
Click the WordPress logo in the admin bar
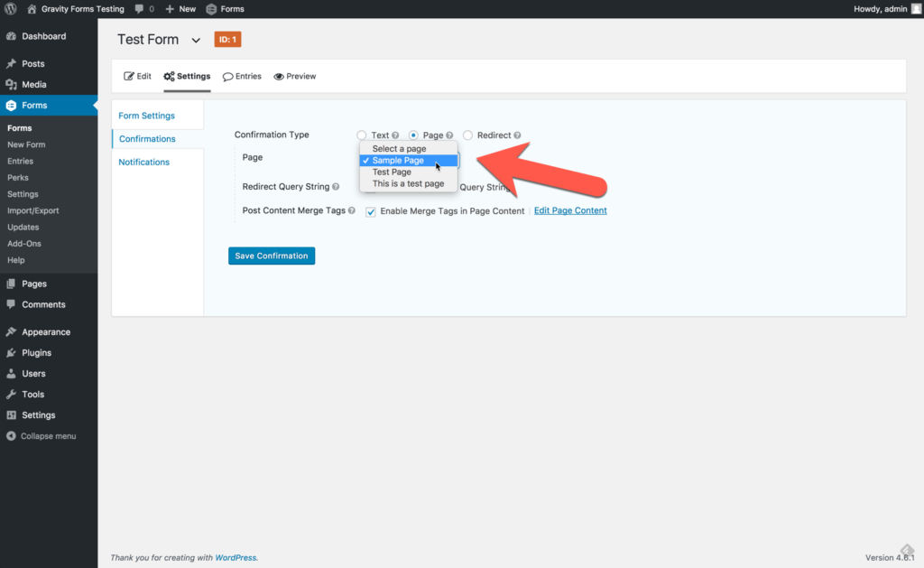click(9, 8)
